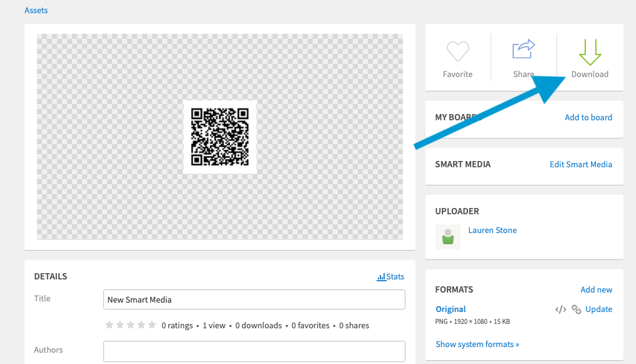Viewport: 636px width, 364px height.
Task: Click Update for the Original format
Action: click(x=598, y=309)
